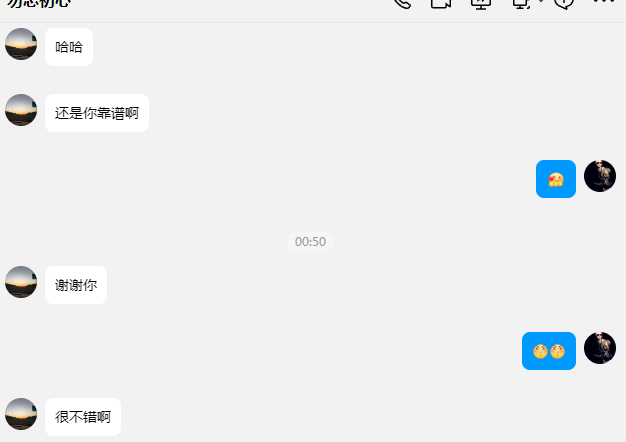This screenshot has width=626, height=442.
Task: Expand the arrow beside remote control
Action: click(541, 1)
